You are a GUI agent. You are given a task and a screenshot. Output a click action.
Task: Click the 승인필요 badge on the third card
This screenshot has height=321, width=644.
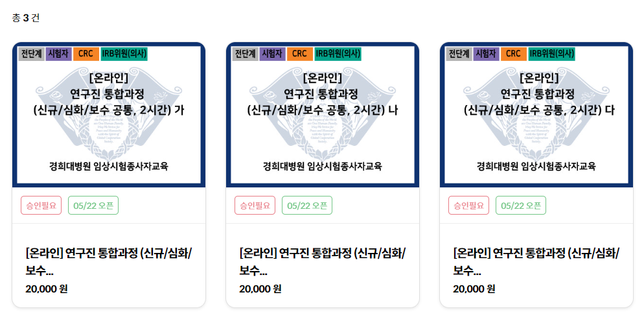click(468, 206)
